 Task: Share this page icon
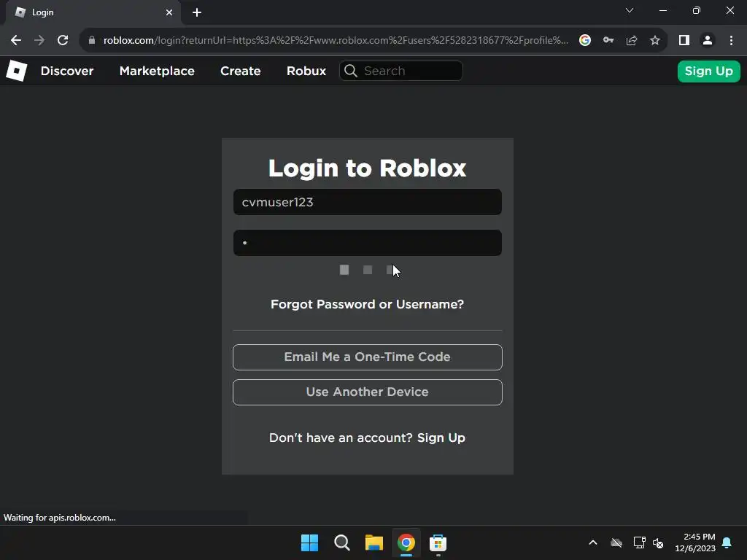632,41
